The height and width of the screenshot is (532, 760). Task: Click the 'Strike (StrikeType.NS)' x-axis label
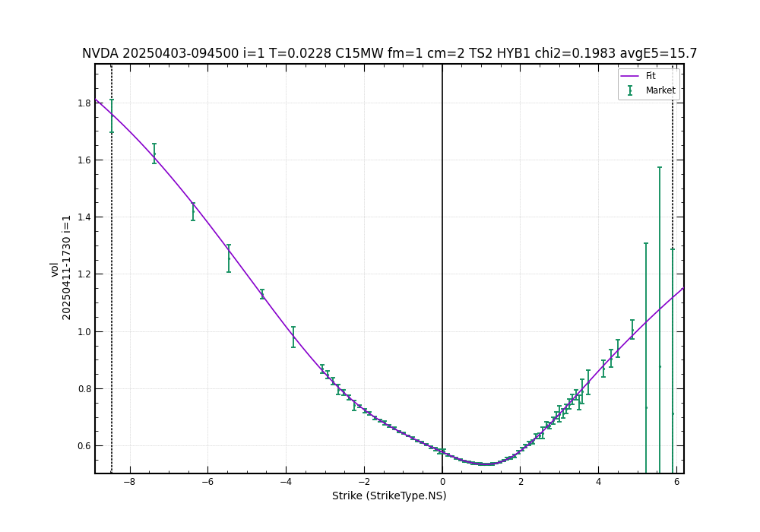coord(389,496)
